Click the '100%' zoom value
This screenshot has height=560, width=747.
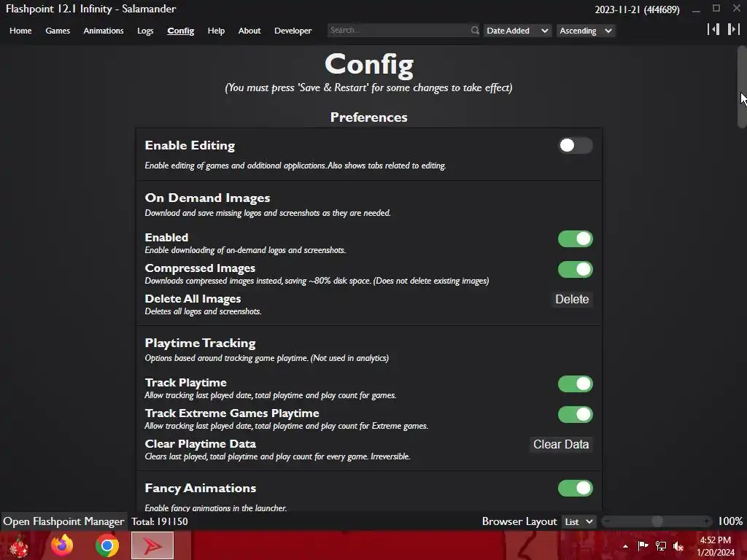tap(729, 521)
